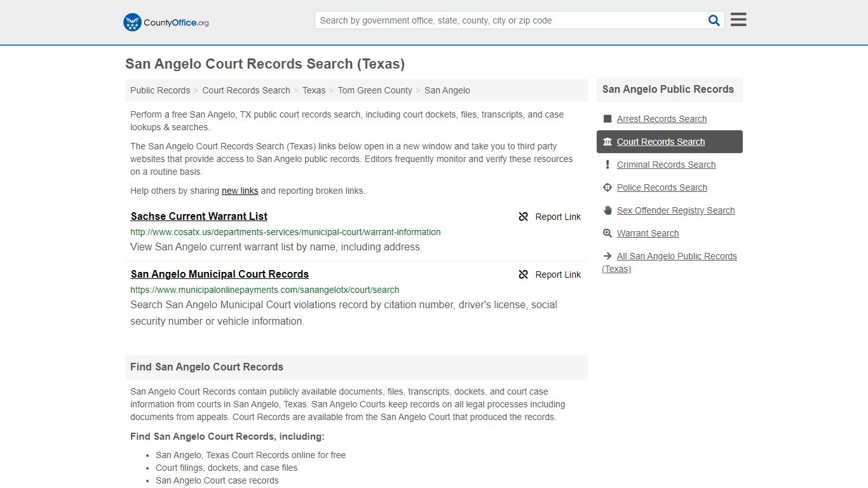Go to Public Records breadcrumb
The height and width of the screenshot is (488, 868).
coord(160,90)
